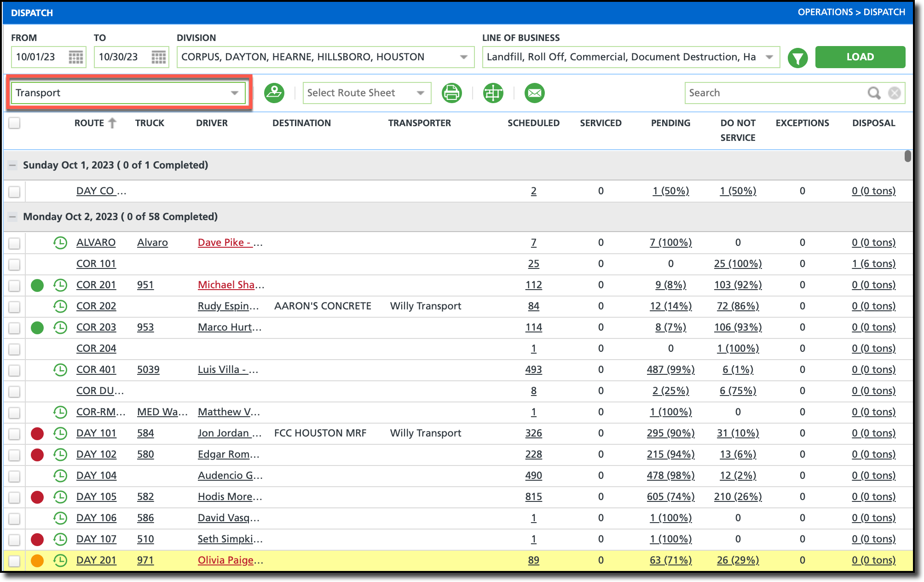Screen dimensions: 924x582
Task: Click the green filter funnel icon
Action: pyautogui.click(x=797, y=58)
